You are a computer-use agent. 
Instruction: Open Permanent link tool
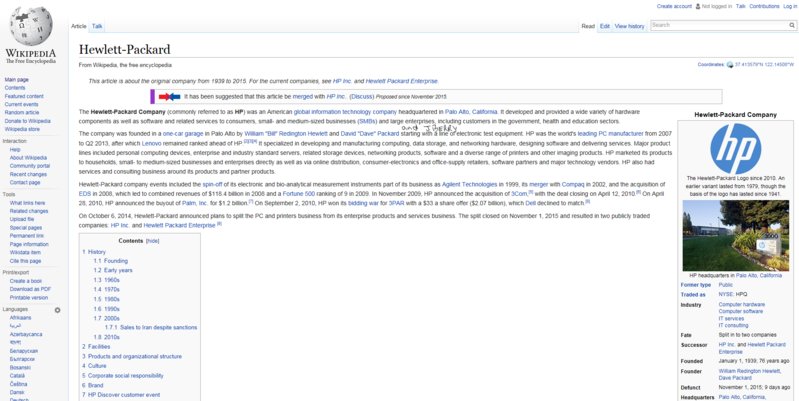(26, 236)
